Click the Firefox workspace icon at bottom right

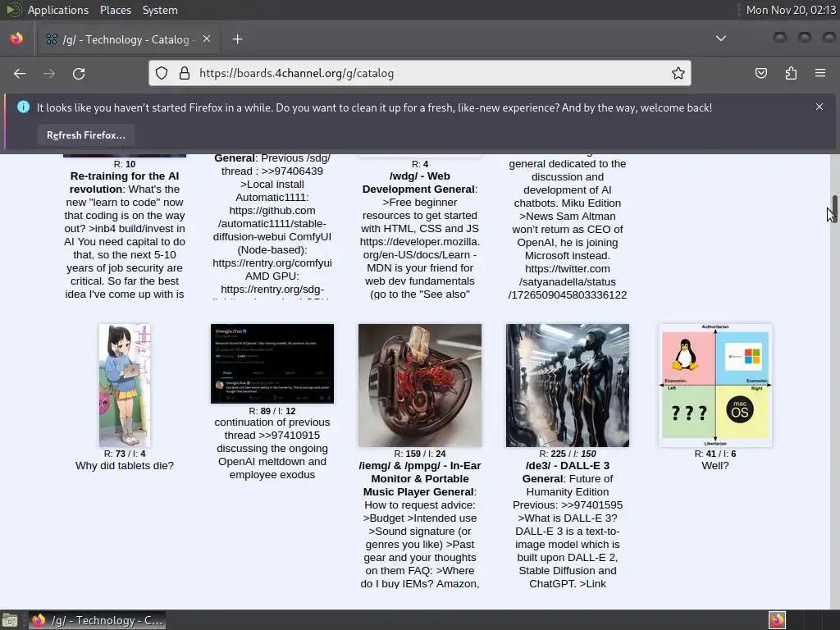point(777,620)
